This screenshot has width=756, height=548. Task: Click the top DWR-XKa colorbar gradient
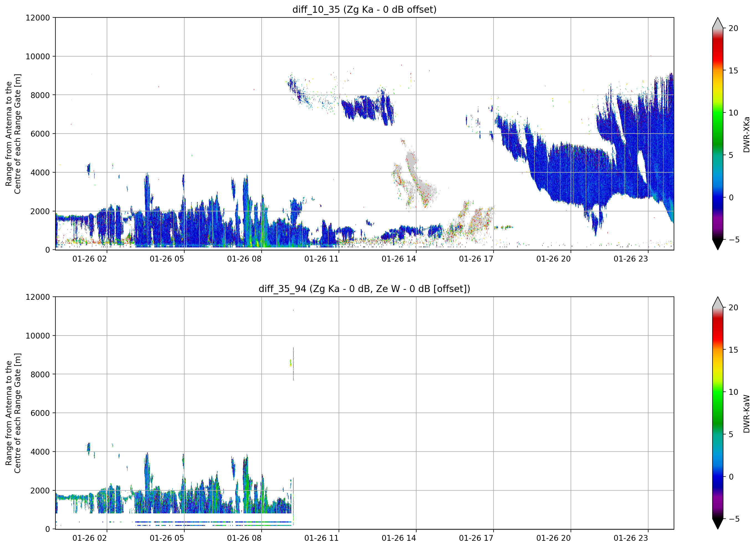(x=718, y=134)
